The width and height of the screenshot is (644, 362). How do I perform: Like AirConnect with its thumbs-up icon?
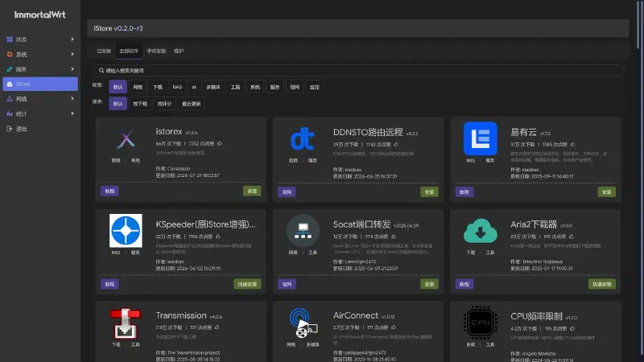pyautogui.click(x=394, y=327)
